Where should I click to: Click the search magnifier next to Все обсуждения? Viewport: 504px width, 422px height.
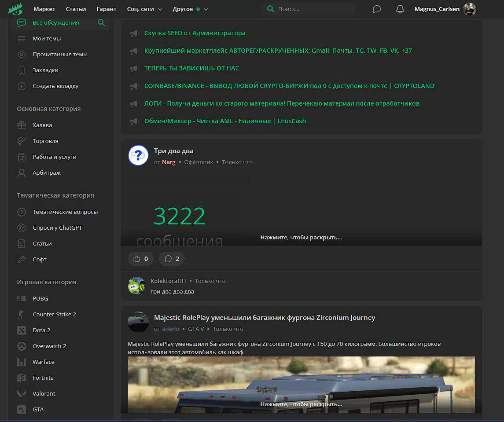tap(101, 22)
